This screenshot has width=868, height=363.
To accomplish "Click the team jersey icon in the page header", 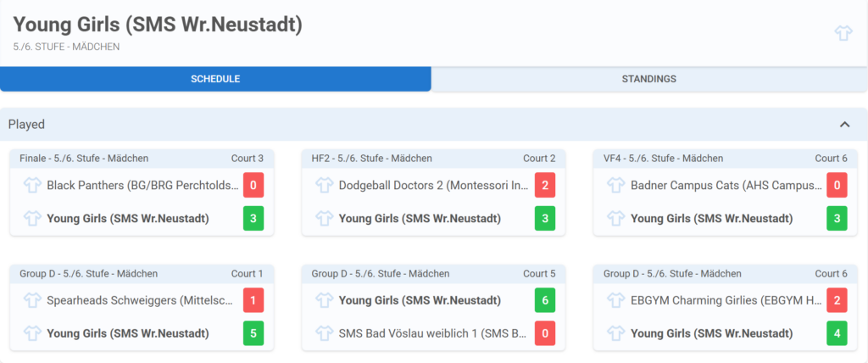I will 843,33.
